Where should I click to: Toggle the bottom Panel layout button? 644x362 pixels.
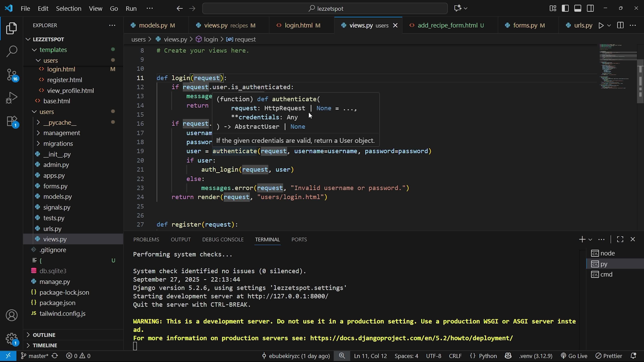click(x=577, y=9)
